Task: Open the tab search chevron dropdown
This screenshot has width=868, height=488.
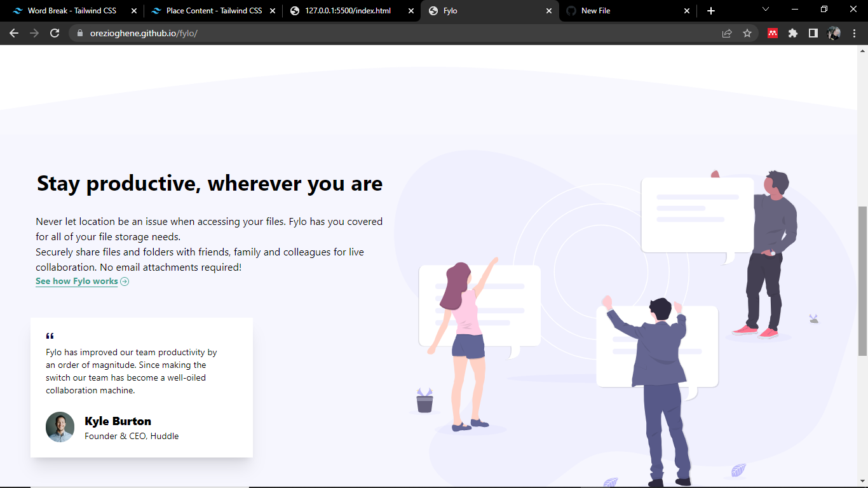Action: coord(764,10)
